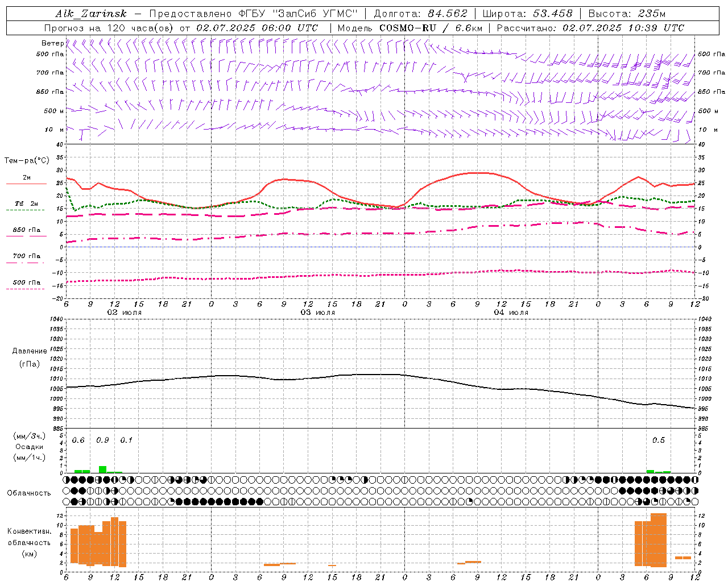Click the '(км)' unit under convective cloud label
Screen dimensions: 728x582
click(x=29, y=554)
